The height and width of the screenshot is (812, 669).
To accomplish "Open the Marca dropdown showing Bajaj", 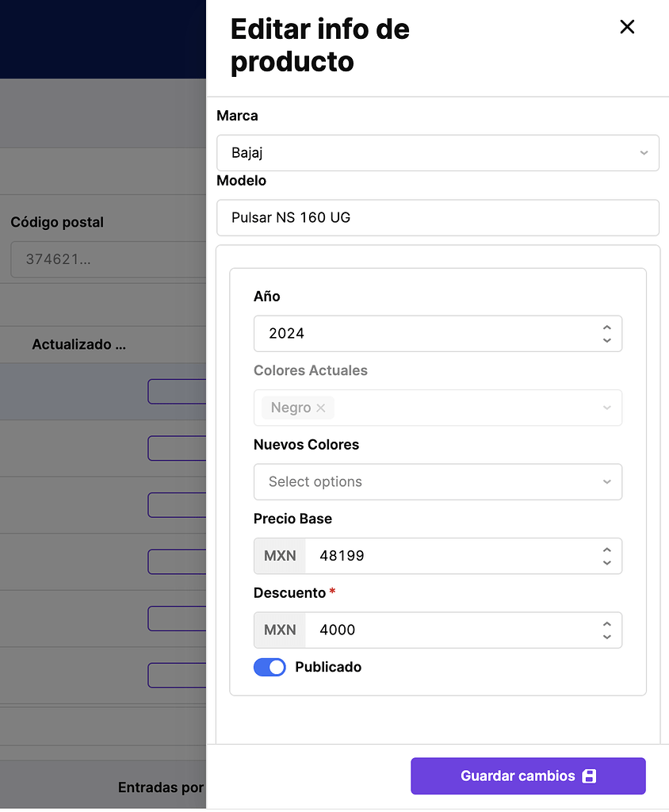I will tap(438, 153).
